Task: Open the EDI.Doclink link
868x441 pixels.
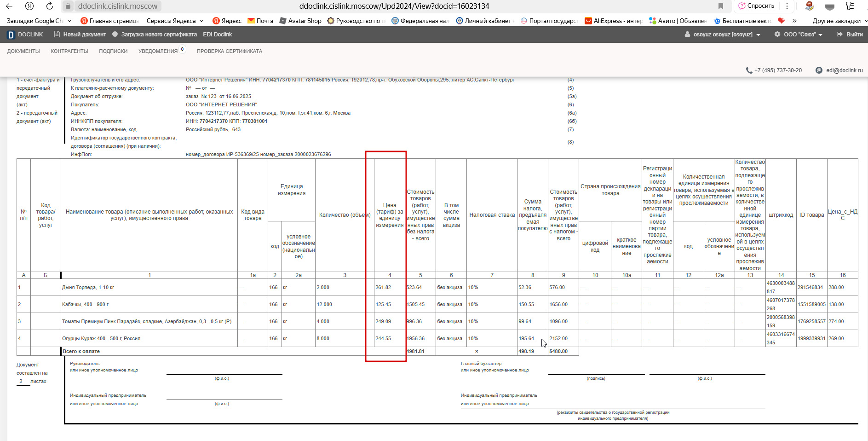Action: click(218, 35)
